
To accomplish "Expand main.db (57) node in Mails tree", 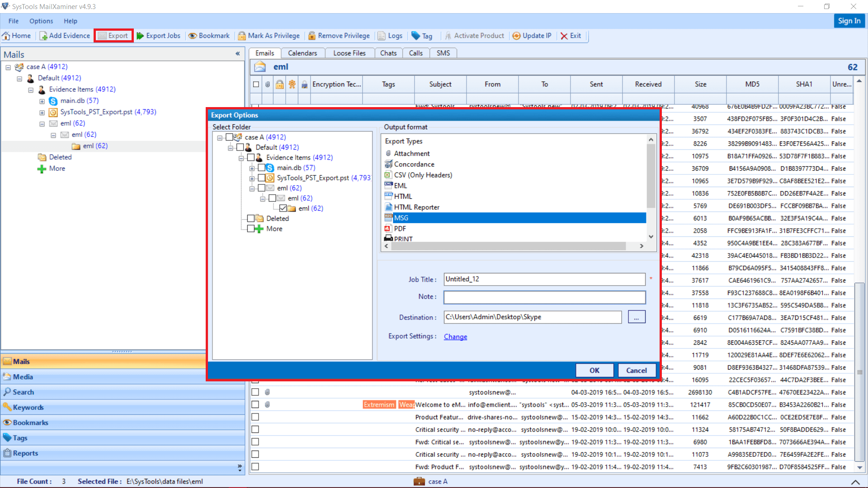I will [42, 101].
